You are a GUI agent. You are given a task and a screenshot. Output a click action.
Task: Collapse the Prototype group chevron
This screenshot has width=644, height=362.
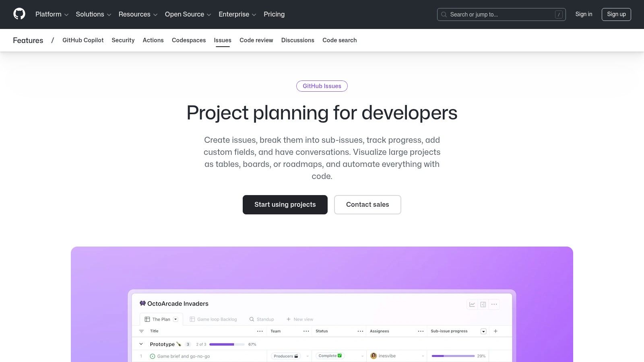pos(141,344)
